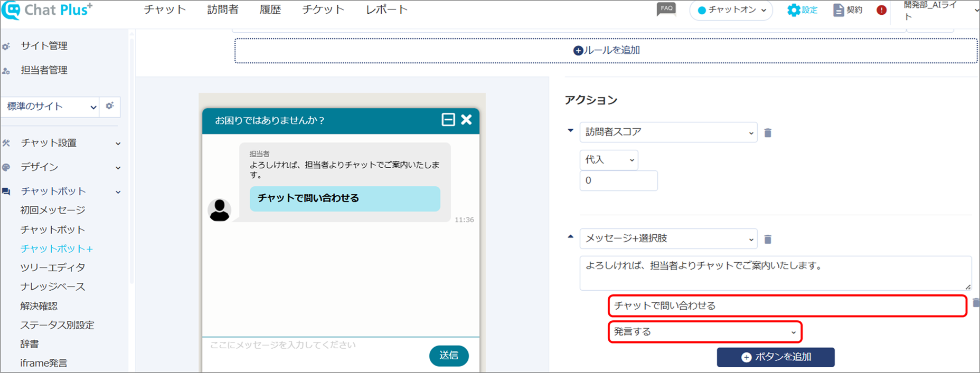980x373 pixels.
Task: Open the 代入 operator dropdown
Action: (609, 160)
